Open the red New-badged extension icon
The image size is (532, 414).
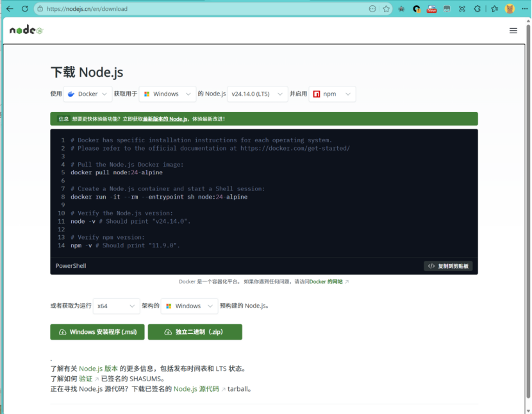tap(431, 9)
